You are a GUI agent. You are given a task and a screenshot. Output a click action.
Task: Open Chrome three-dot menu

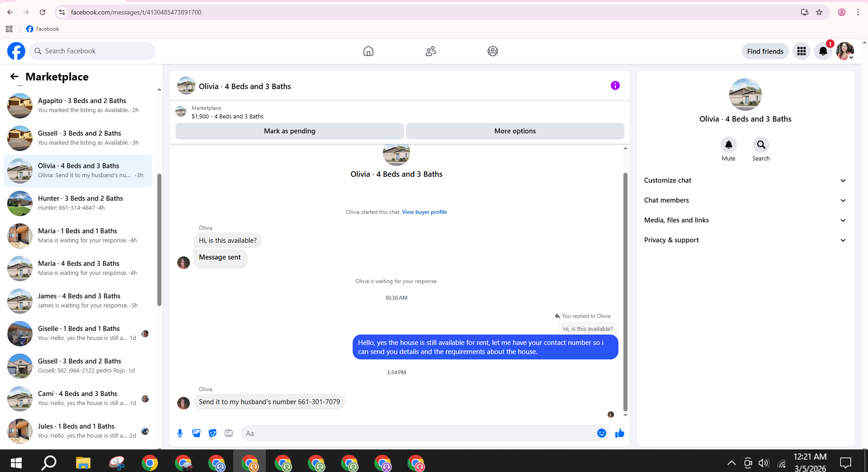(858, 12)
